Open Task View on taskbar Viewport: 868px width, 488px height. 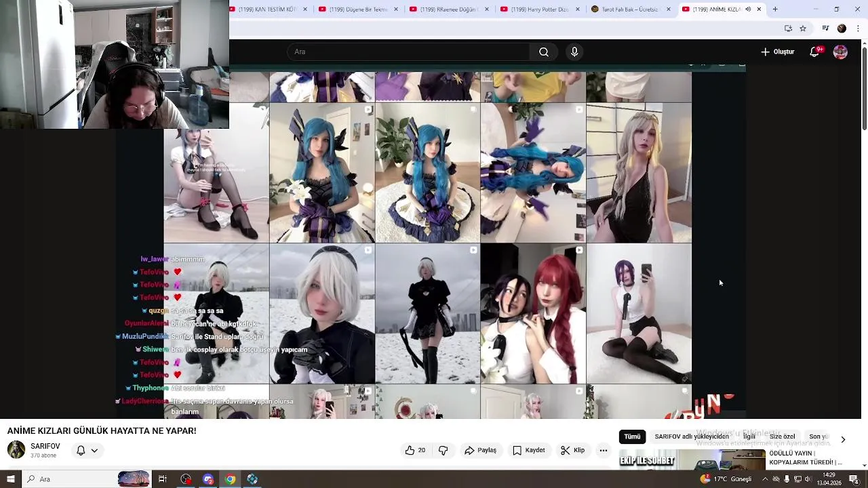pyautogui.click(x=163, y=479)
